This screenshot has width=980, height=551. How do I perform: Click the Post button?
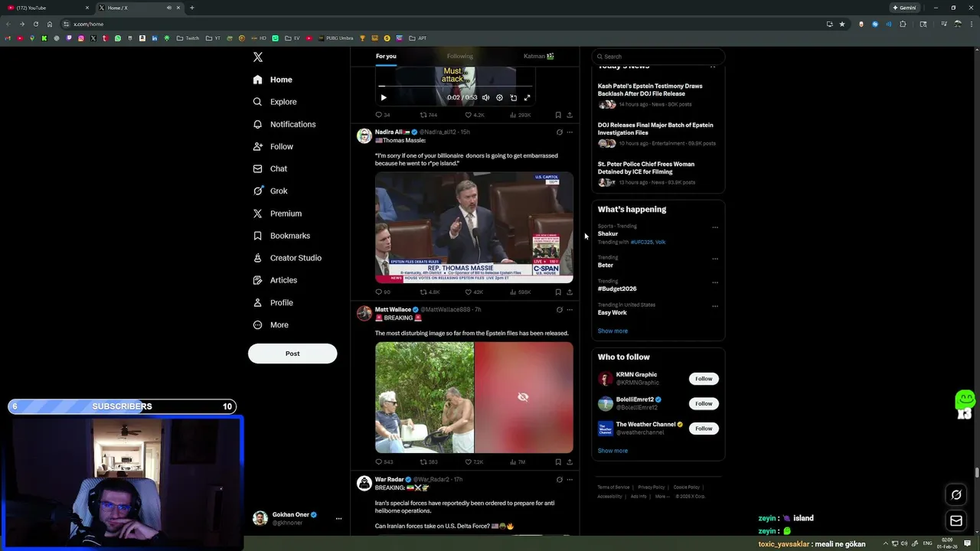[x=292, y=354]
